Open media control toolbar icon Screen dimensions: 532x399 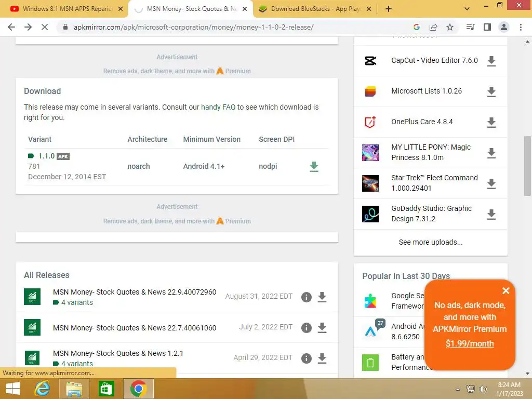click(x=470, y=27)
